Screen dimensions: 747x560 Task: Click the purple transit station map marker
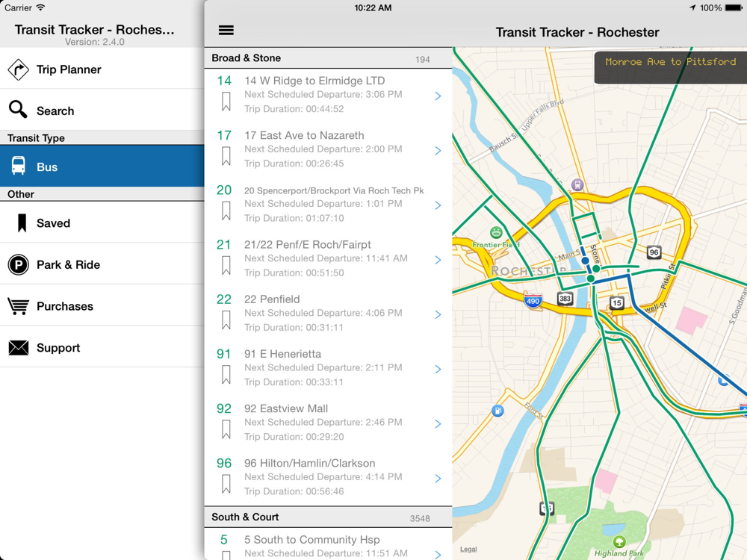(x=577, y=184)
